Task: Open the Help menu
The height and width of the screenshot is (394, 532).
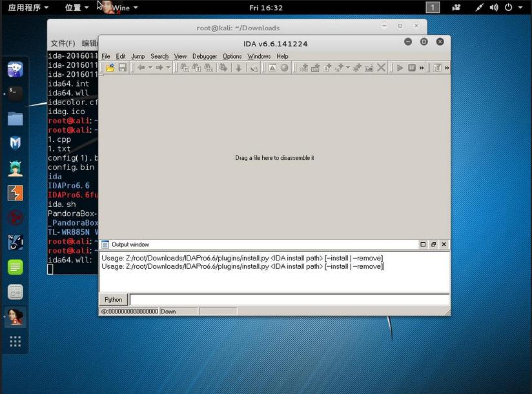Action: (282, 56)
